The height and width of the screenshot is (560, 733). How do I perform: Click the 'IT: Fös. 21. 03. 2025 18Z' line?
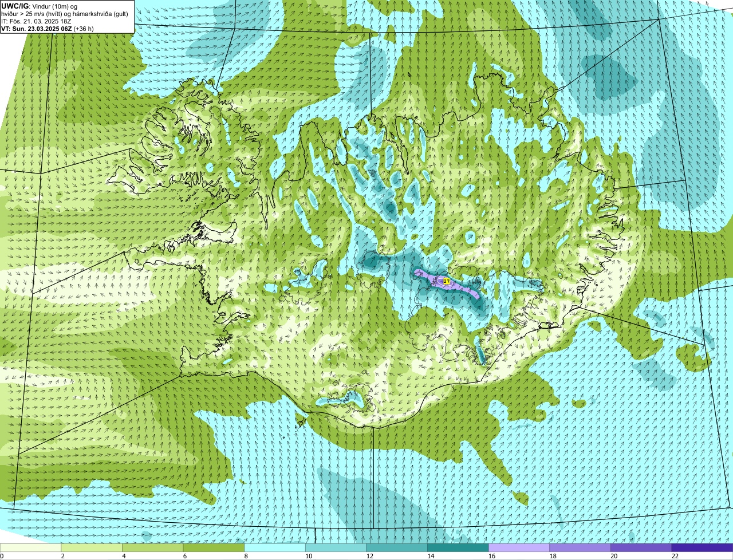pyautogui.click(x=36, y=21)
